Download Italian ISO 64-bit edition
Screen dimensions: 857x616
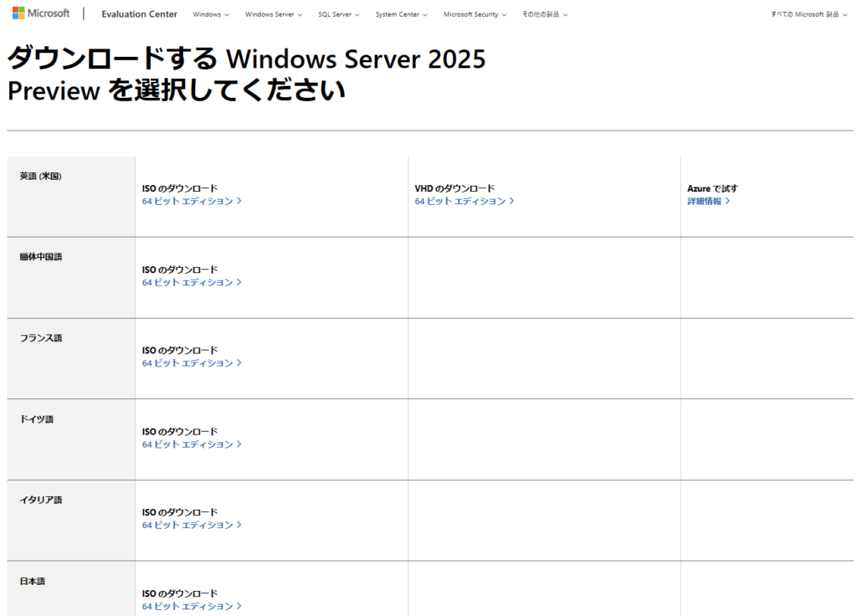click(191, 525)
